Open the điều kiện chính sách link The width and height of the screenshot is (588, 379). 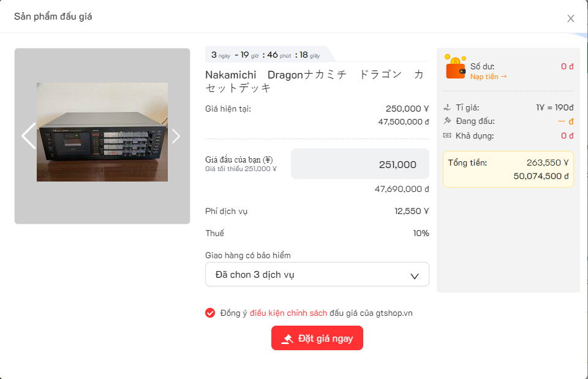coord(288,313)
